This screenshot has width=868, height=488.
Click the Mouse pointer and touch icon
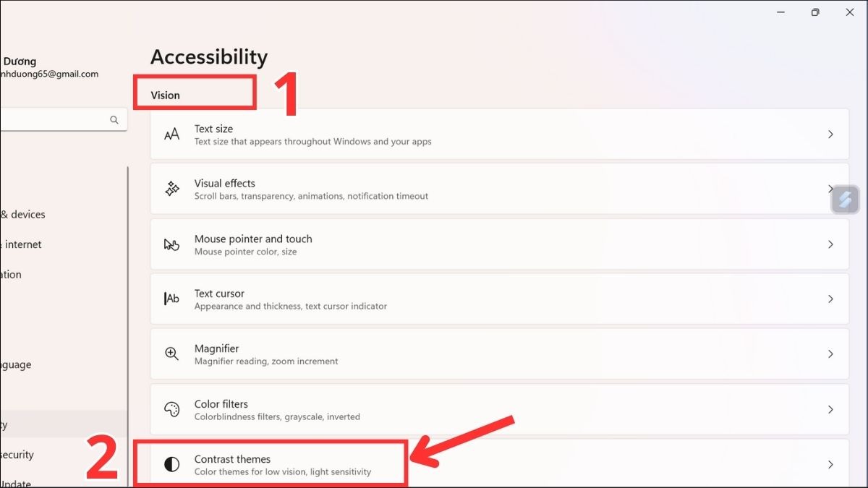[x=171, y=244]
